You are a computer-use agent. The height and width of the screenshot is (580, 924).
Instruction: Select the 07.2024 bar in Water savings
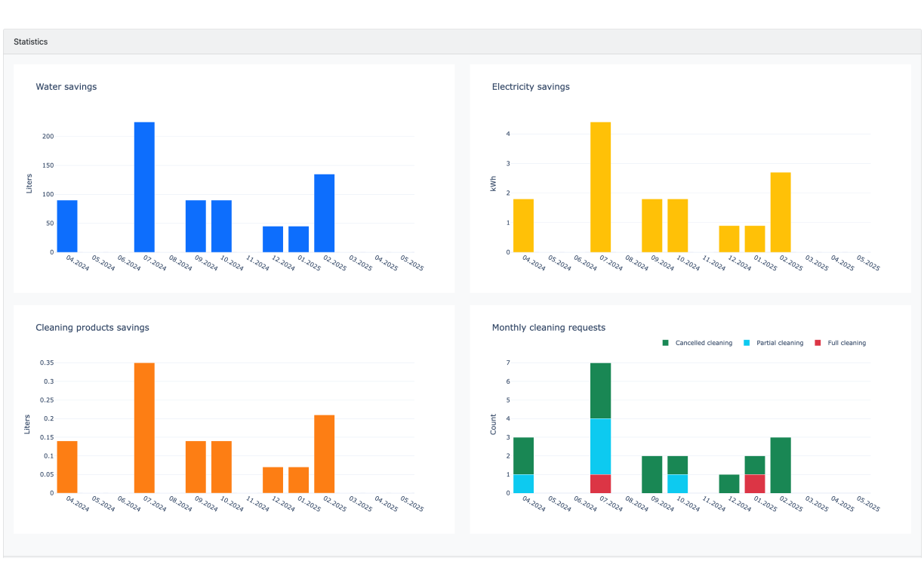click(144, 187)
